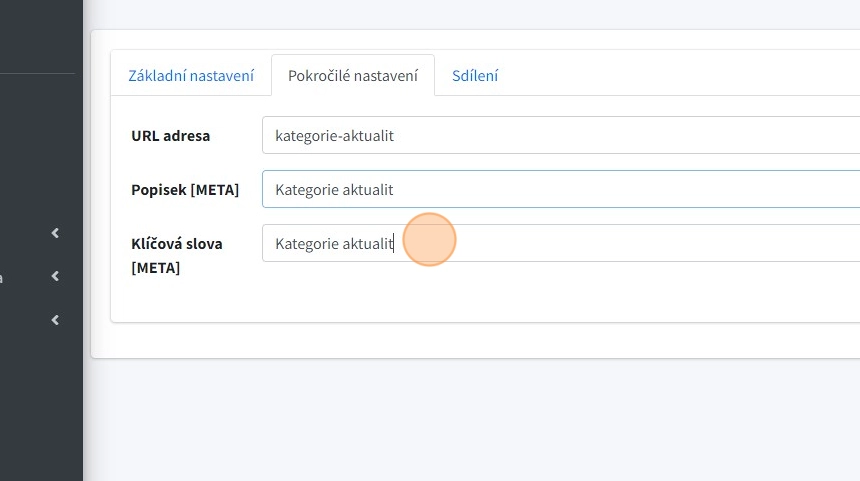Screen dimensions: 860x481
Task: Place cursor after "aktualit" in keywords field
Action: [x=395, y=243]
